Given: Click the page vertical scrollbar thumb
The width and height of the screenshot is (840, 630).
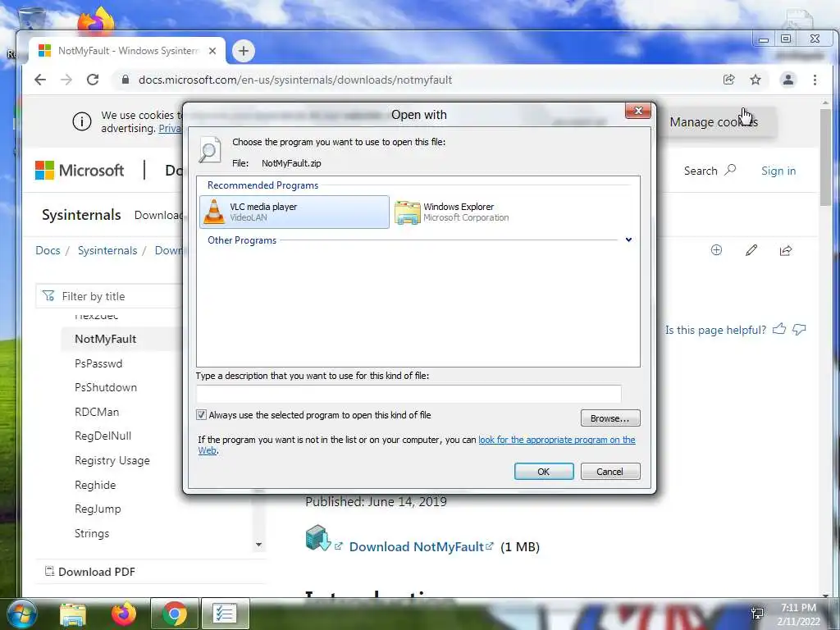Looking at the screenshot, I should (825, 157).
